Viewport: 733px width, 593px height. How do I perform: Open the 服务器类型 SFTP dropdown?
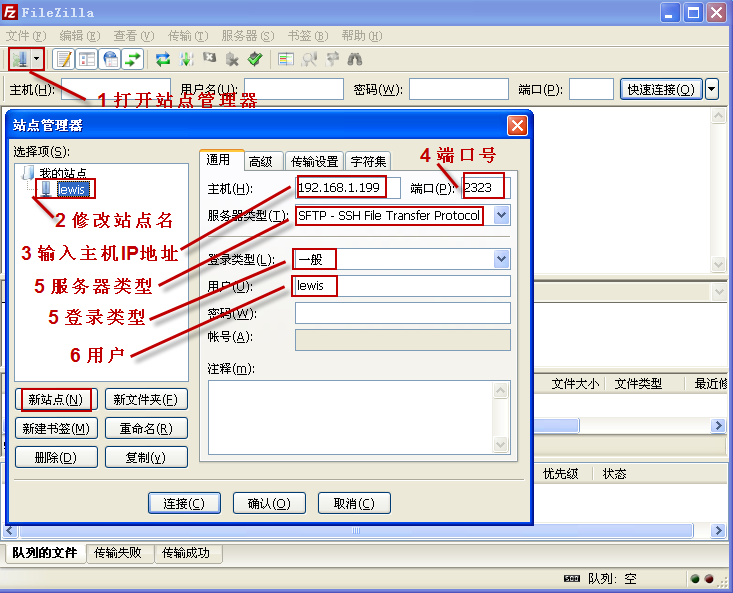pos(501,215)
